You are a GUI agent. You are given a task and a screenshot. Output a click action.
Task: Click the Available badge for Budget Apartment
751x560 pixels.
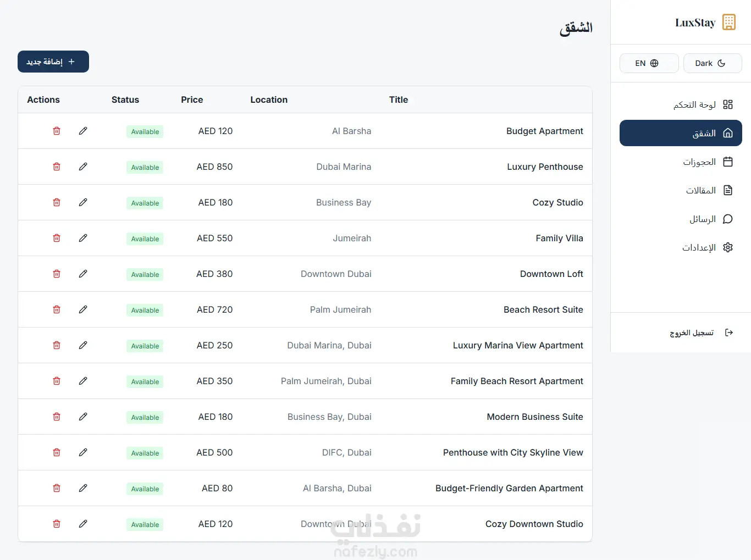(145, 131)
